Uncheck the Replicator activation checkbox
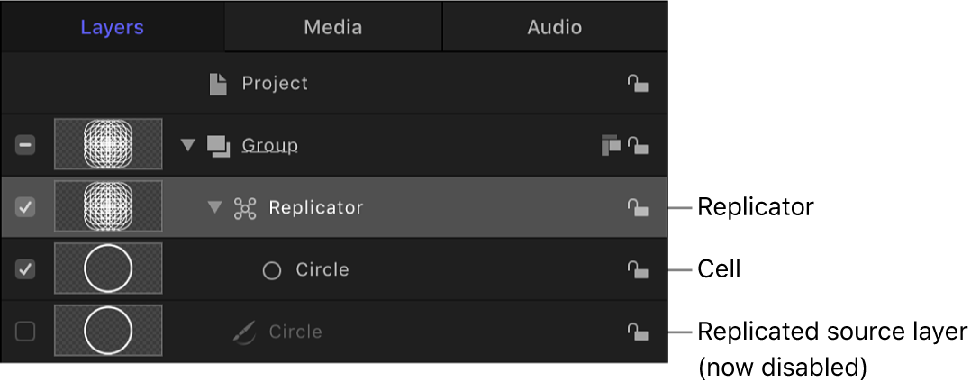 26,207
